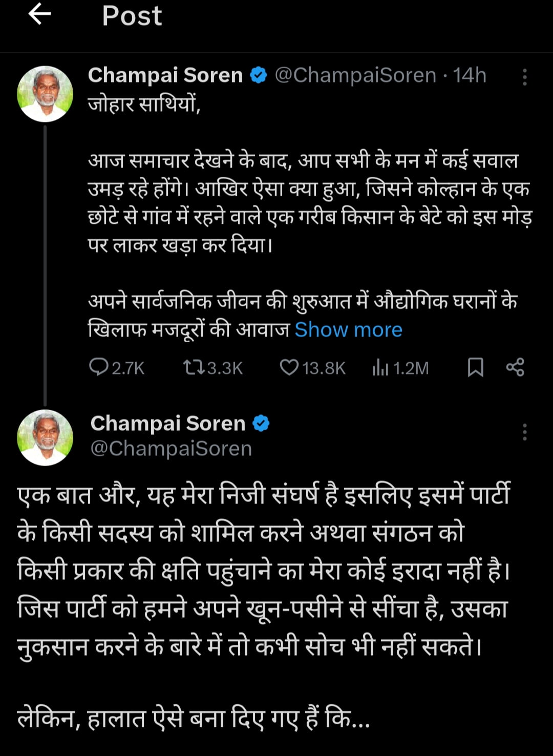Bookmark the first post
This screenshot has width=553, height=756.
(476, 367)
